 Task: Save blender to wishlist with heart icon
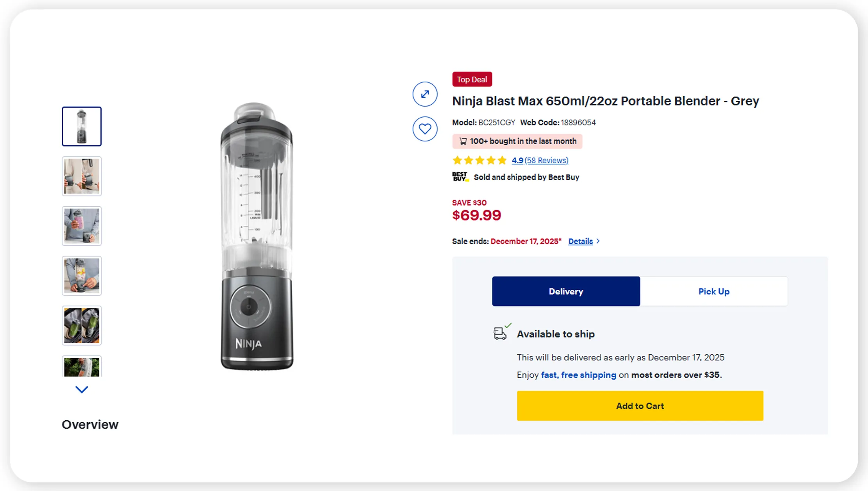click(425, 129)
